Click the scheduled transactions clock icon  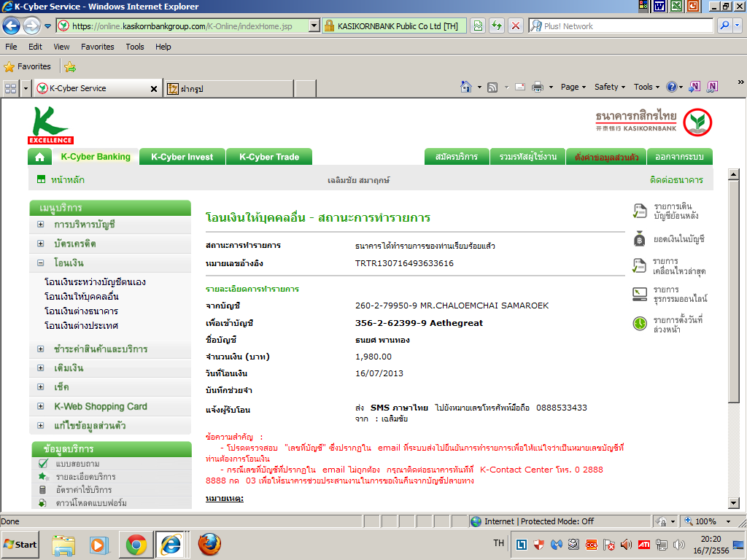[x=639, y=324]
